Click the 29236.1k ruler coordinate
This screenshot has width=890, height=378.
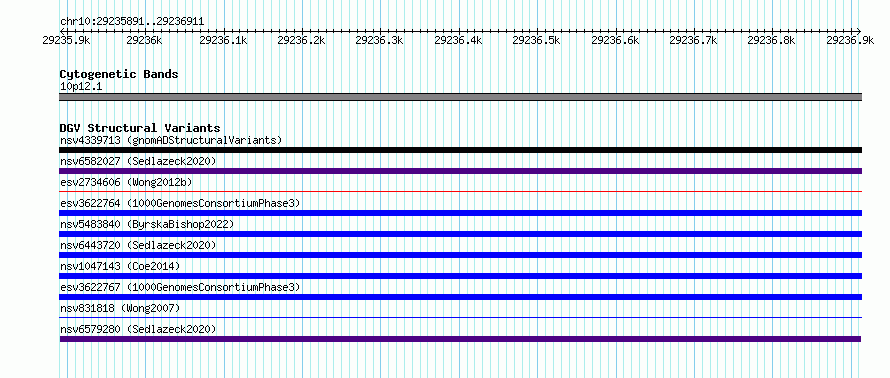tap(223, 40)
